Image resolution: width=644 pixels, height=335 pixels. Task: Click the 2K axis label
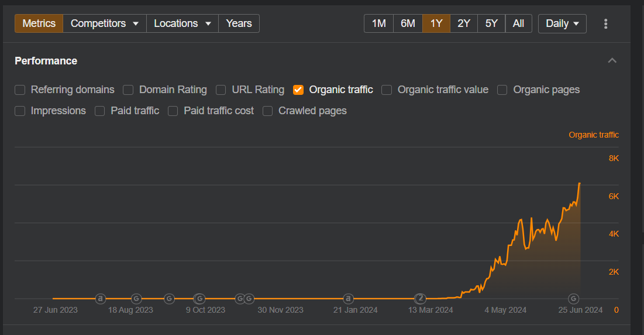tap(614, 272)
